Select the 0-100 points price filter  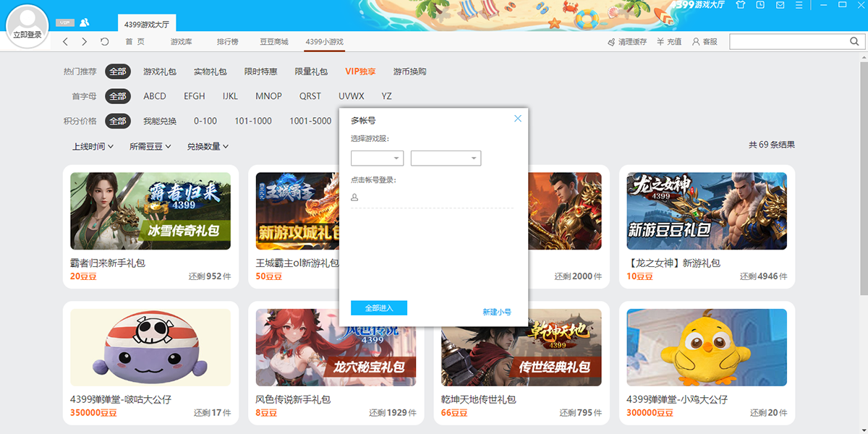coord(205,121)
